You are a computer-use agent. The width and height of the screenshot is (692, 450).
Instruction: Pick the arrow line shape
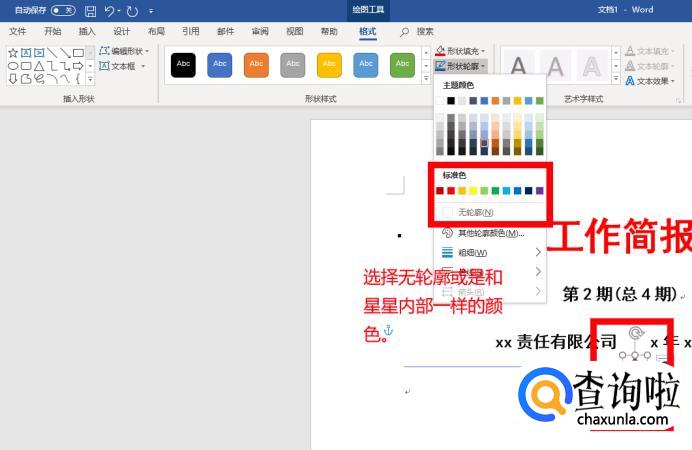pos(65,53)
